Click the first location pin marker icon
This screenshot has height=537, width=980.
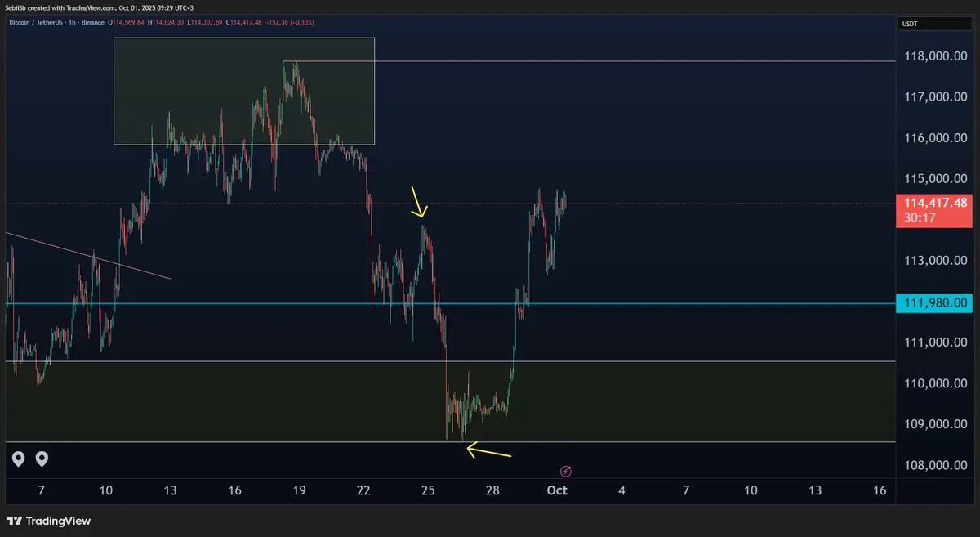point(18,459)
